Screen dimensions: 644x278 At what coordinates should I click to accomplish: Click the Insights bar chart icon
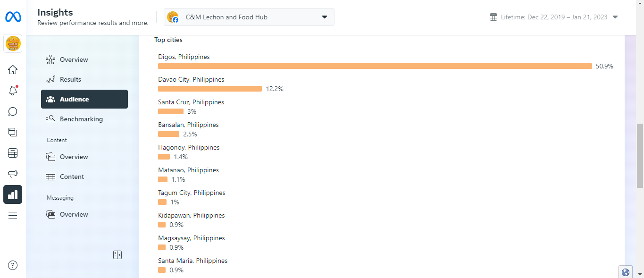[13, 194]
